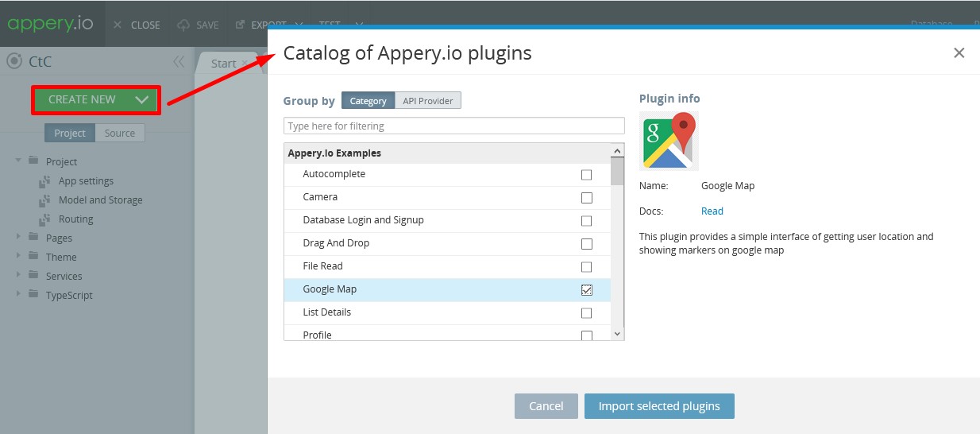Click the CLOSE toolbar button
The width and height of the screenshot is (980, 434).
click(137, 25)
